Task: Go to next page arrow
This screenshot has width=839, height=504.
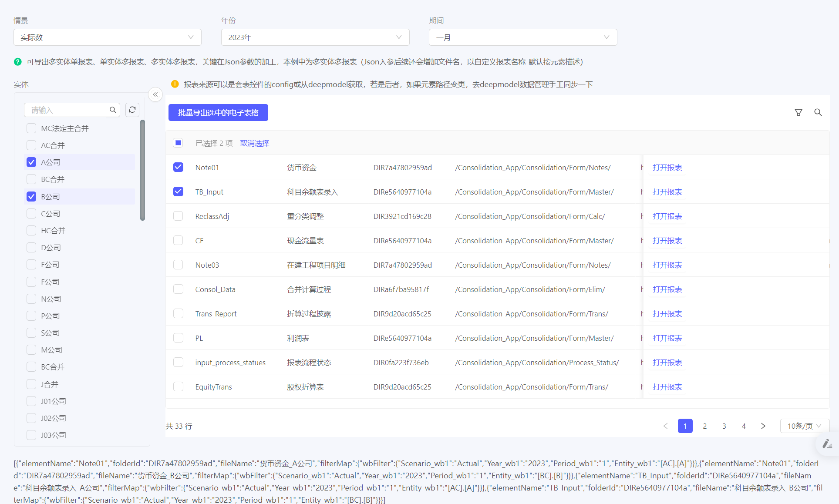Action: click(x=763, y=426)
